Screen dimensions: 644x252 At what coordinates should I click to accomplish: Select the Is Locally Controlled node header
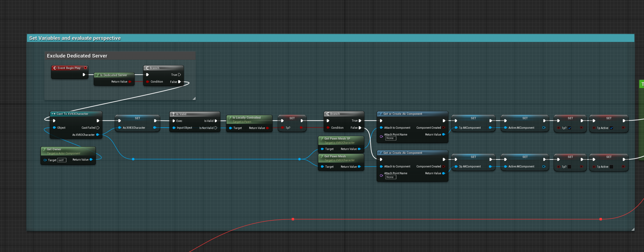click(x=249, y=119)
